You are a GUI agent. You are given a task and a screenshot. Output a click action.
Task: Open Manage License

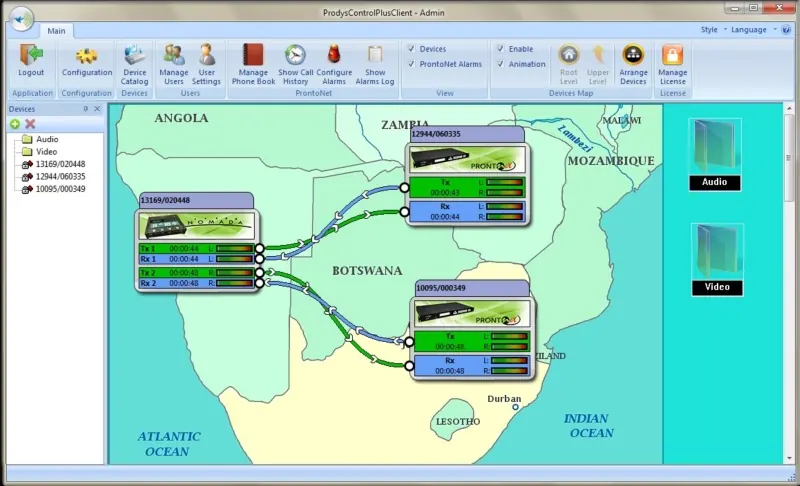click(x=672, y=64)
